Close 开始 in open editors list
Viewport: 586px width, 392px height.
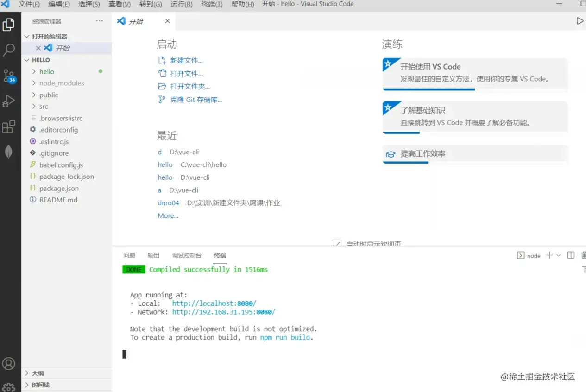tap(38, 48)
